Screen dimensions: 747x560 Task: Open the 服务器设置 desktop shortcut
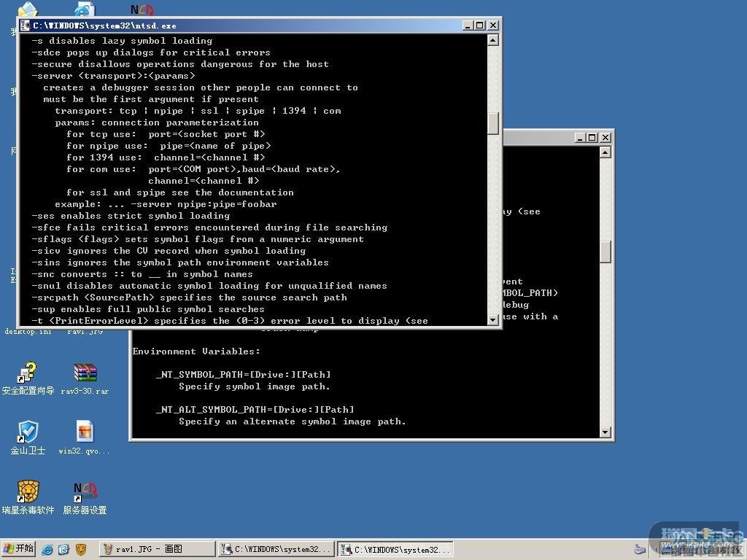click(x=85, y=491)
